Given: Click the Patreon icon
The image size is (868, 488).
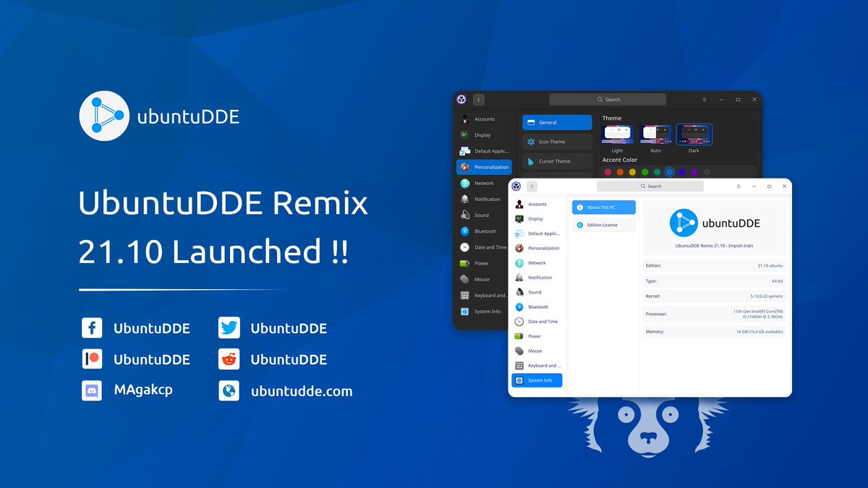Looking at the screenshot, I should (x=92, y=359).
